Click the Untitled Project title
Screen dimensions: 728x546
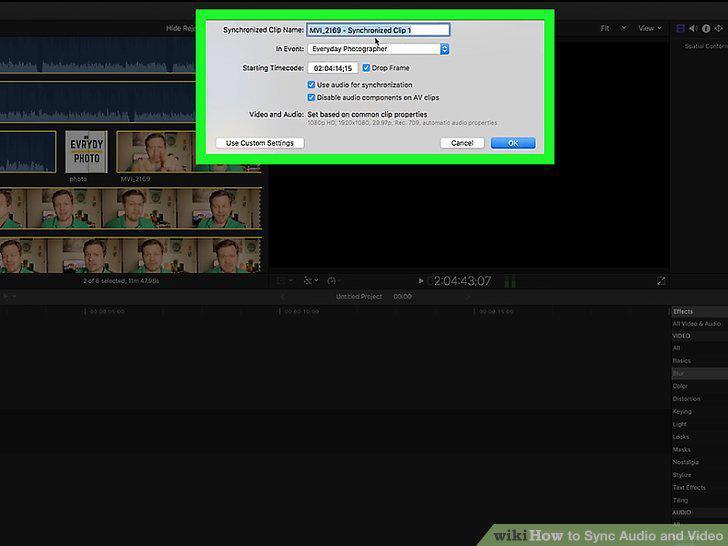coord(359,297)
